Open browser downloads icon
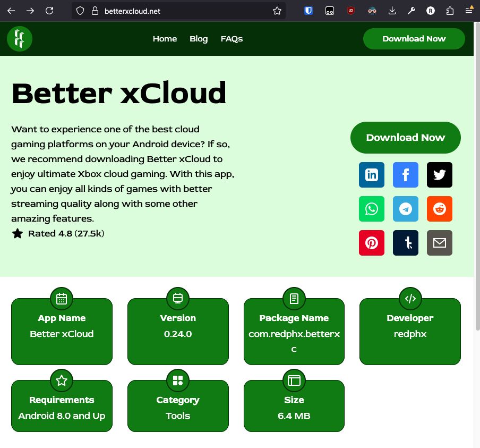480x448 pixels. pyautogui.click(x=392, y=11)
